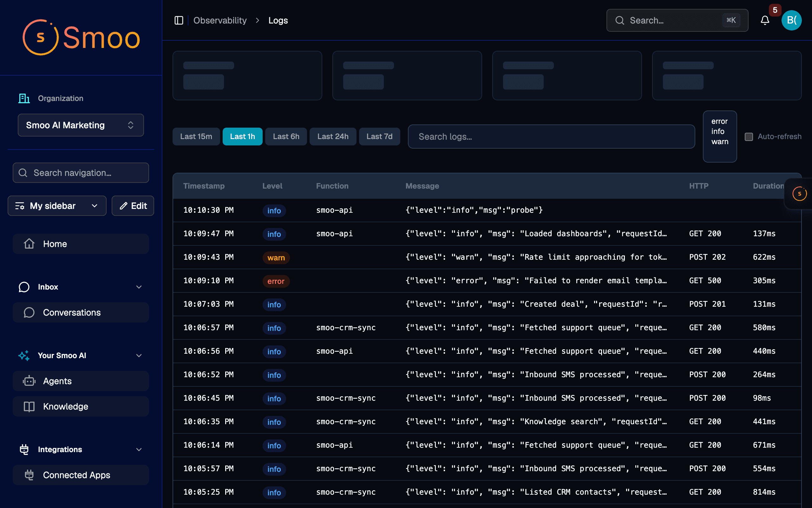
Task: Open Knowledge in the sidebar
Action: [81, 406]
